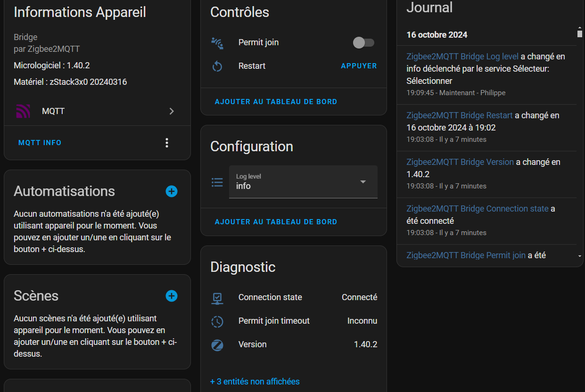This screenshot has height=392, width=585.
Task: Click the purple MQTT integration icon
Action: (23, 111)
